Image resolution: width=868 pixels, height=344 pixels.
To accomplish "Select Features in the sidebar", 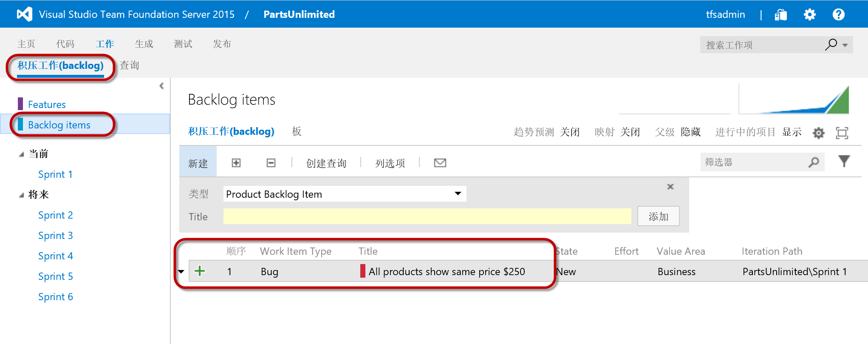I will point(47,104).
